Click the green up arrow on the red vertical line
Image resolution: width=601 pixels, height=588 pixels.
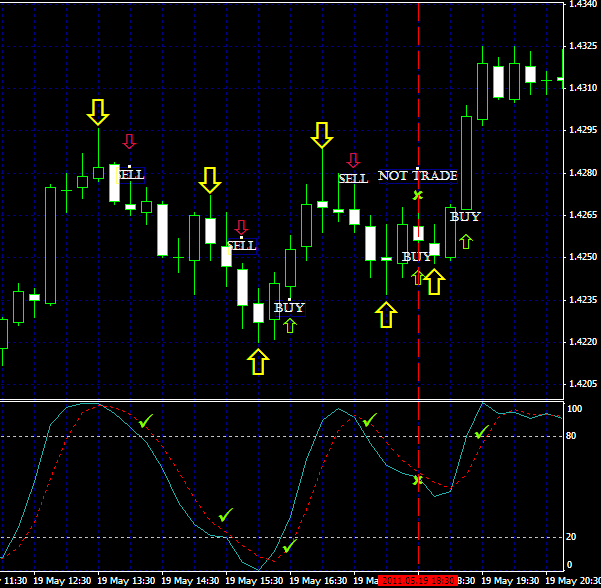418,278
